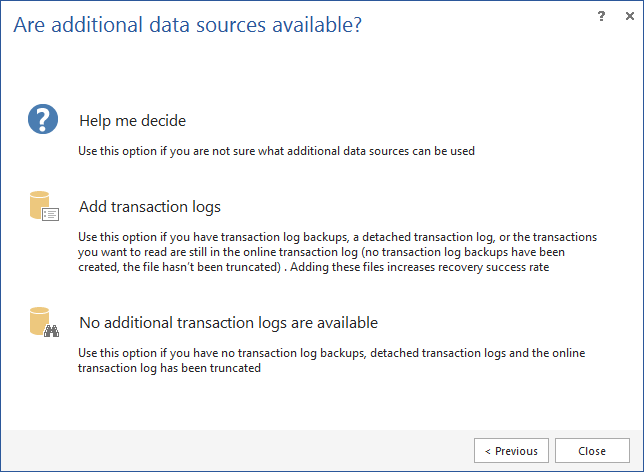The width and height of the screenshot is (644, 472).
Task: Click the 'transaction log has been truncated' line
Action: (169, 368)
